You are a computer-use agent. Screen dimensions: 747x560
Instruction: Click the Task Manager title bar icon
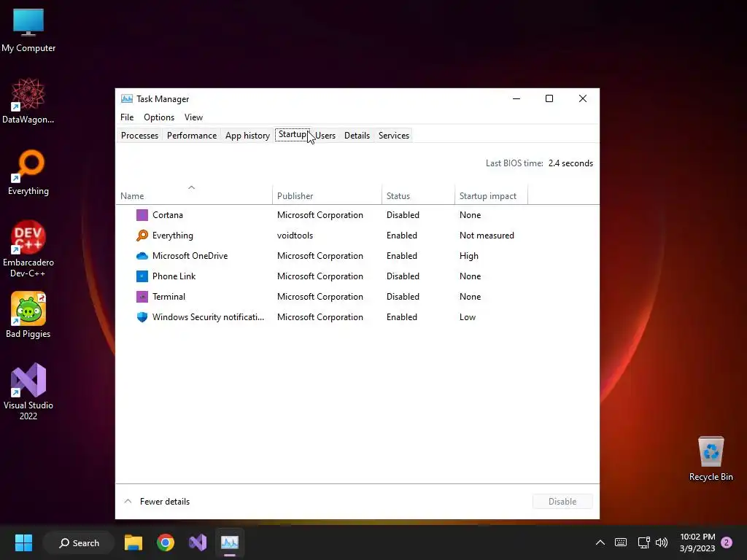[127, 98]
